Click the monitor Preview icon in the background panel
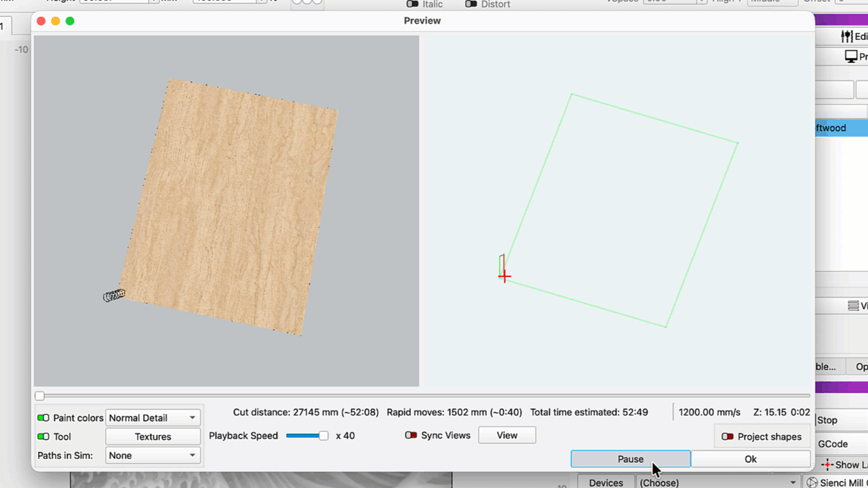This screenshot has width=868, height=488. 851,57
